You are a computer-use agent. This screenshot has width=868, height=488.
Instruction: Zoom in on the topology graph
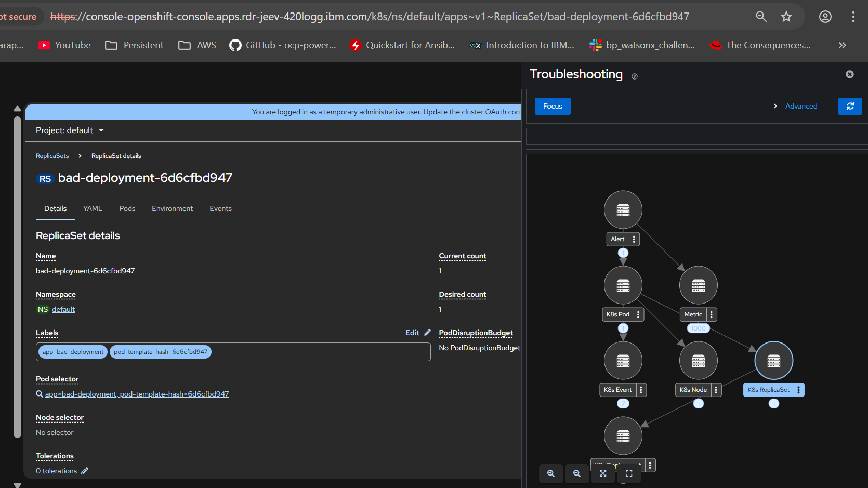coord(551,473)
